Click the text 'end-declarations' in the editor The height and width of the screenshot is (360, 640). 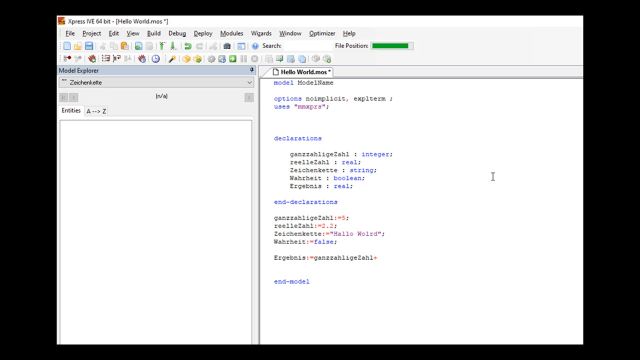(306, 202)
